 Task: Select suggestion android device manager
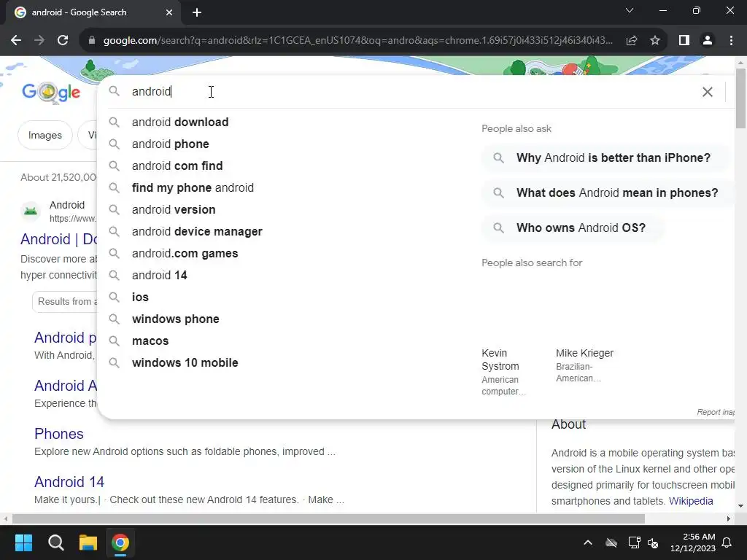coord(197,231)
